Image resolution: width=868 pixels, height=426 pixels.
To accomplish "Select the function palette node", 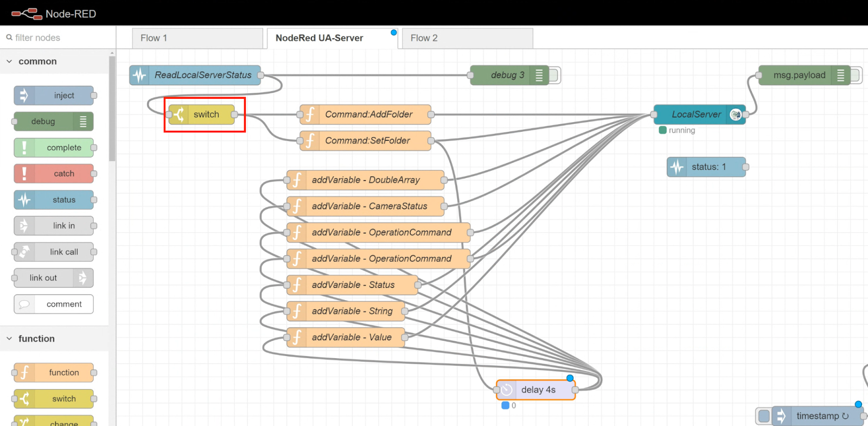I will coord(54,373).
